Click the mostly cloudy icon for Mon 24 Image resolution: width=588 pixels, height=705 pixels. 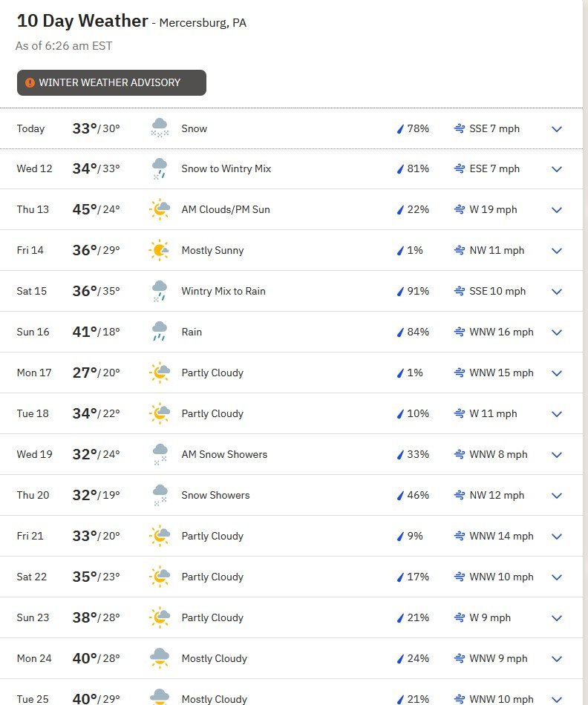[160, 658]
